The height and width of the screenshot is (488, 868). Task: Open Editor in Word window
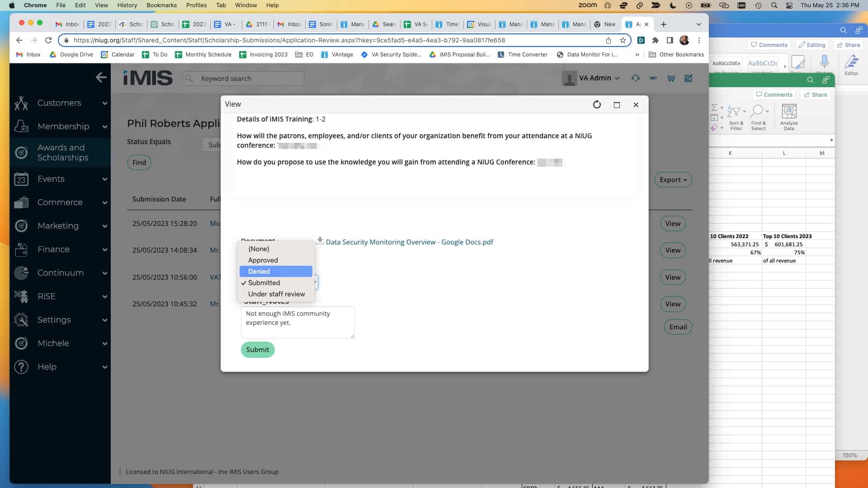tap(851, 65)
